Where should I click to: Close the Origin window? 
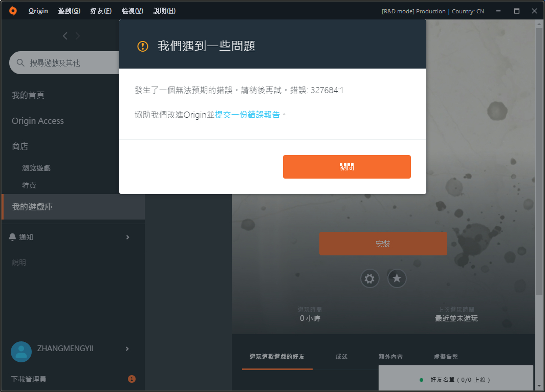pos(535,11)
